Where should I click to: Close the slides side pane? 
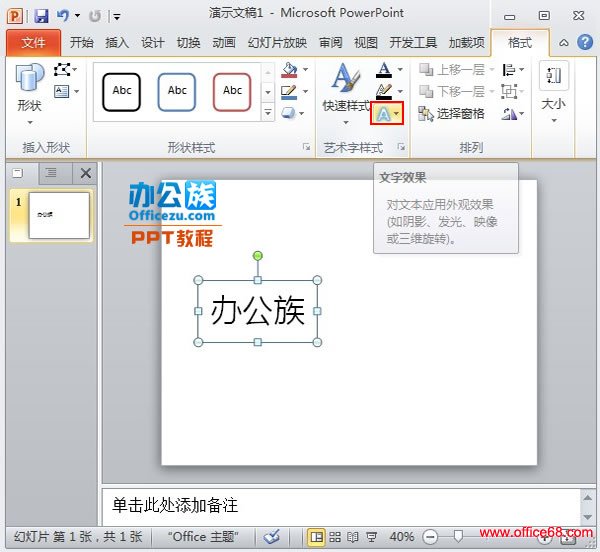86,173
